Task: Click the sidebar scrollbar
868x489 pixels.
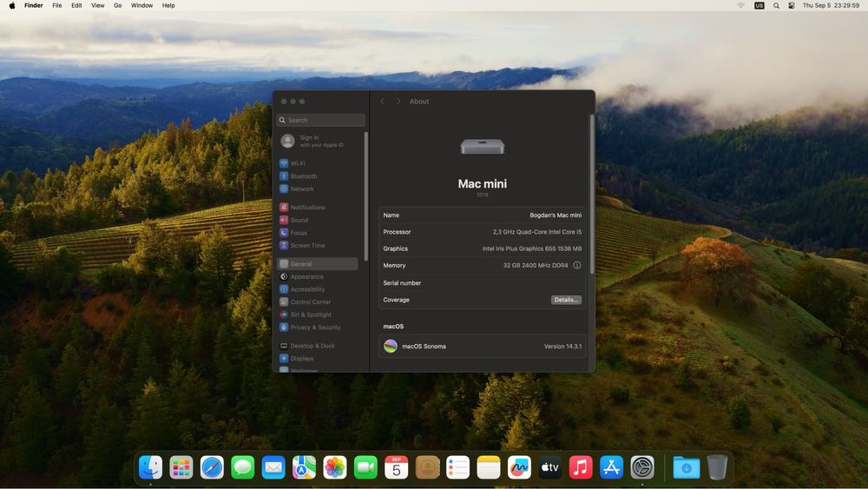Action: 366,196
